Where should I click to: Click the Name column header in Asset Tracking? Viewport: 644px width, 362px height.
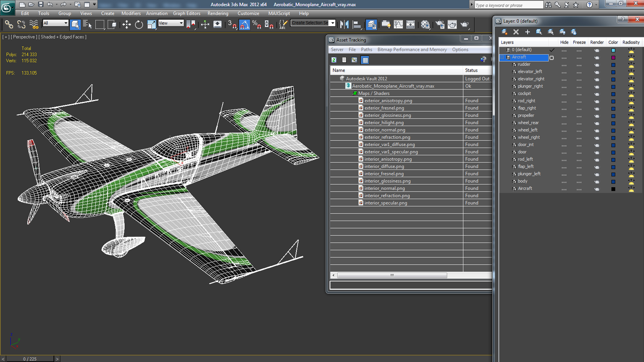pos(396,70)
